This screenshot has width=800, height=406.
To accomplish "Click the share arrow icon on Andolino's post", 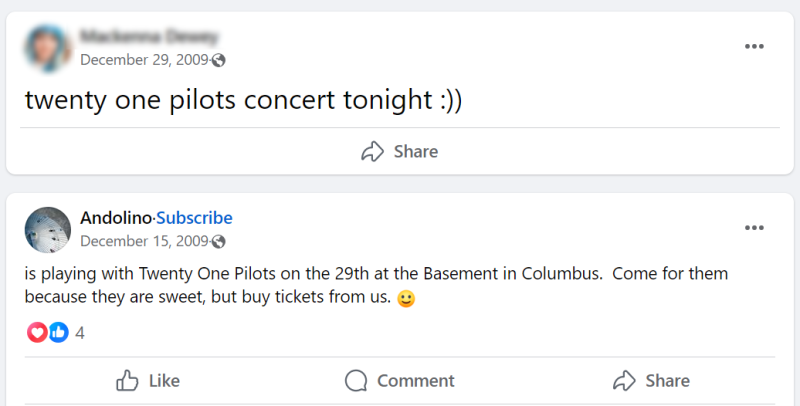I will point(624,380).
